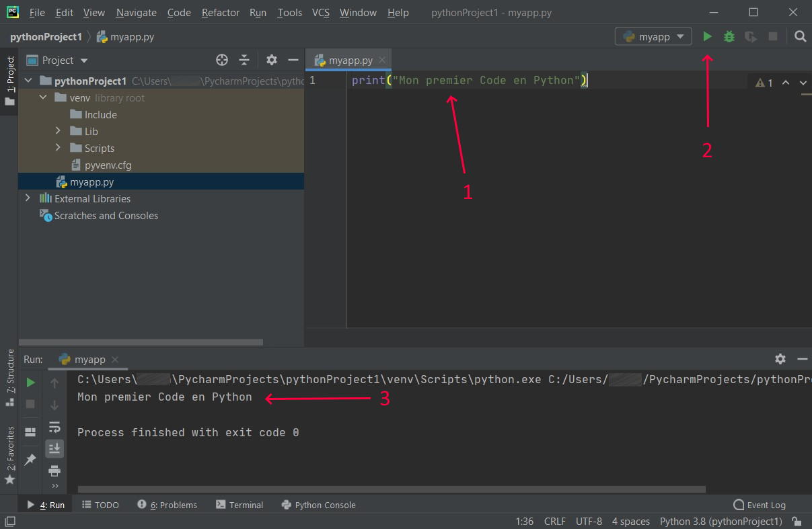812x529 pixels.
Task: Collapse all nodes in Project tree
Action: pos(244,60)
